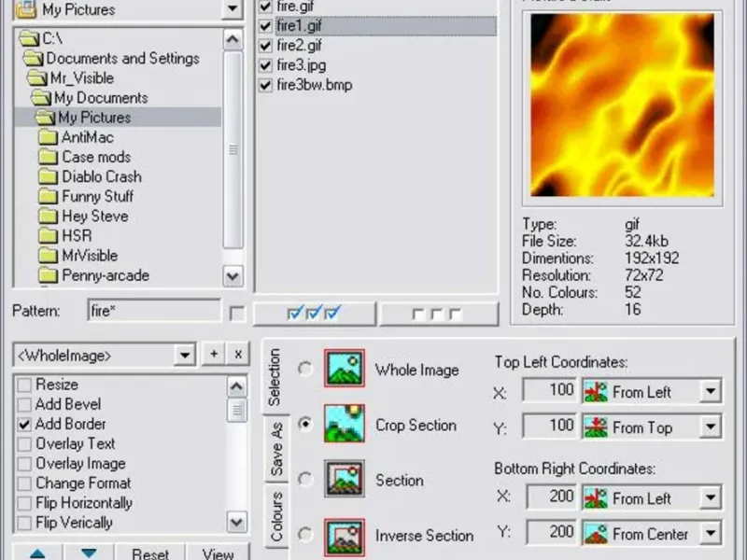Click the Crop Section picture icon

click(344, 424)
